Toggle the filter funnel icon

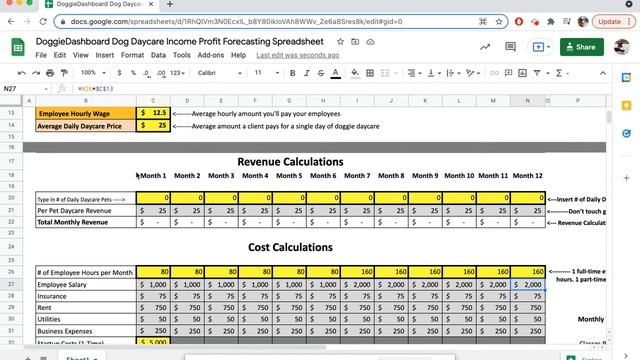(537, 73)
